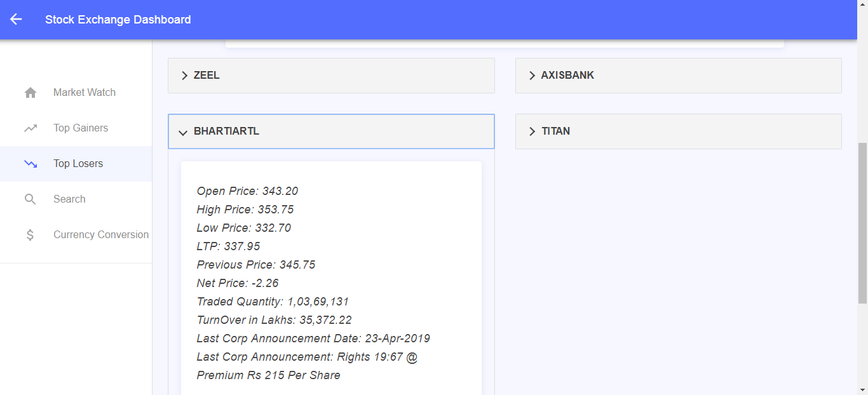This screenshot has height=395, width=868.
Task: Click the BHARTIARTL down chevron
Action: click(x=183, y=132)
